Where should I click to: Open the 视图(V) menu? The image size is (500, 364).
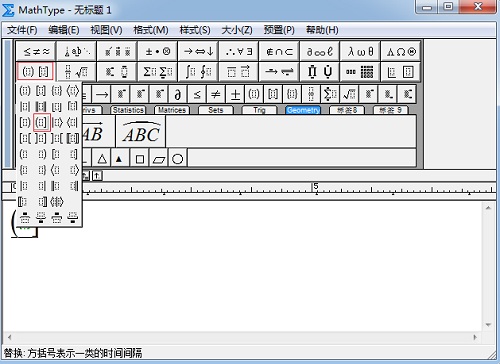pyautogui.click(x=106, y=30)
